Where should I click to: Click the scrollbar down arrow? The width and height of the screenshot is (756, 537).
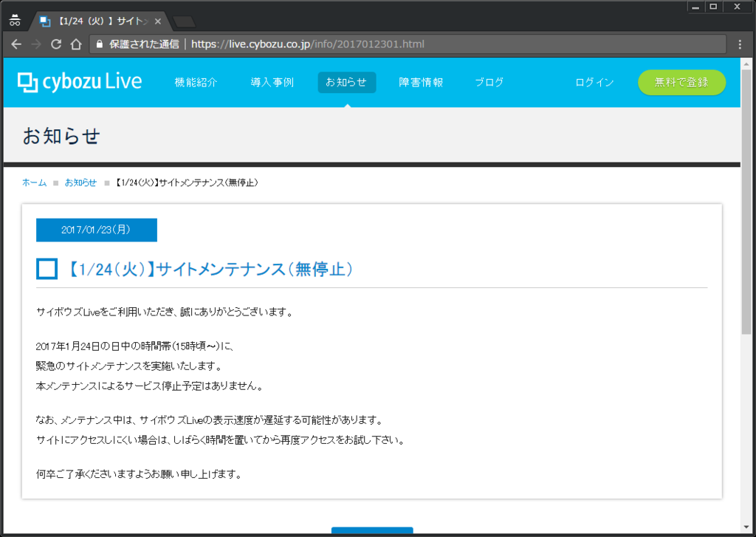click(x=746, y=527)
